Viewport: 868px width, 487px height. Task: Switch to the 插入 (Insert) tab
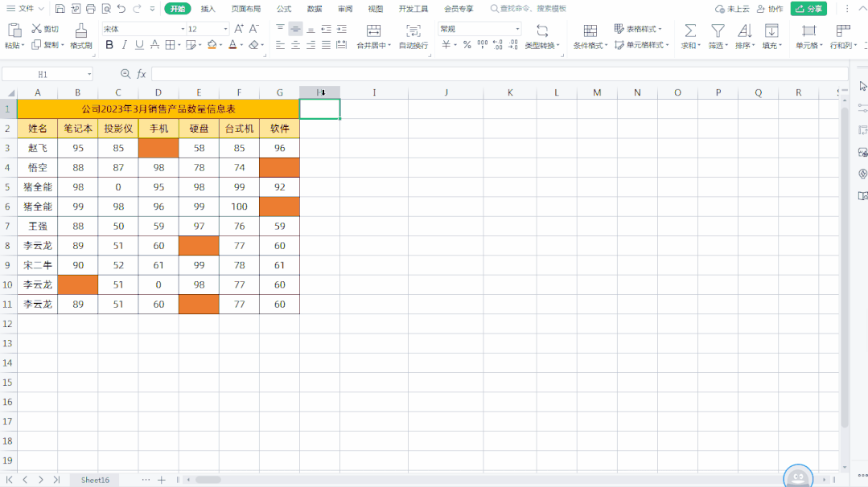coord(208,9)
